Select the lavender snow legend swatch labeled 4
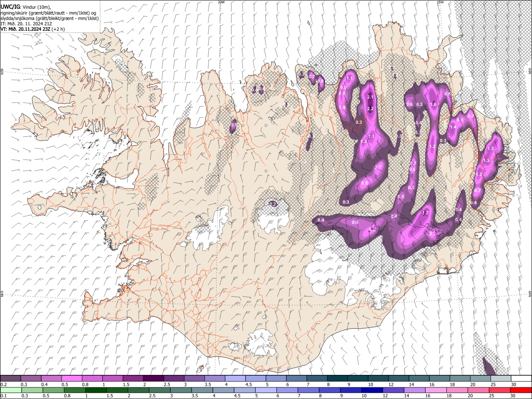 tap(235, 379)
